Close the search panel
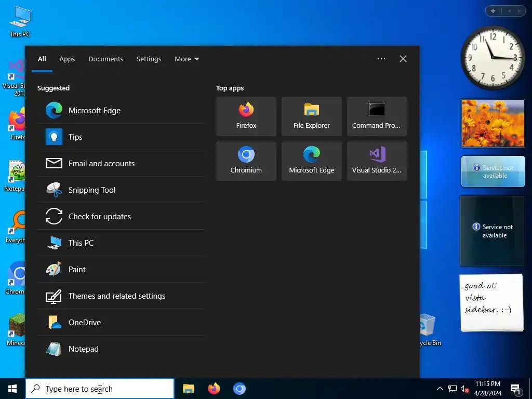This screenshot has height=399, width=532. (403, 59)
